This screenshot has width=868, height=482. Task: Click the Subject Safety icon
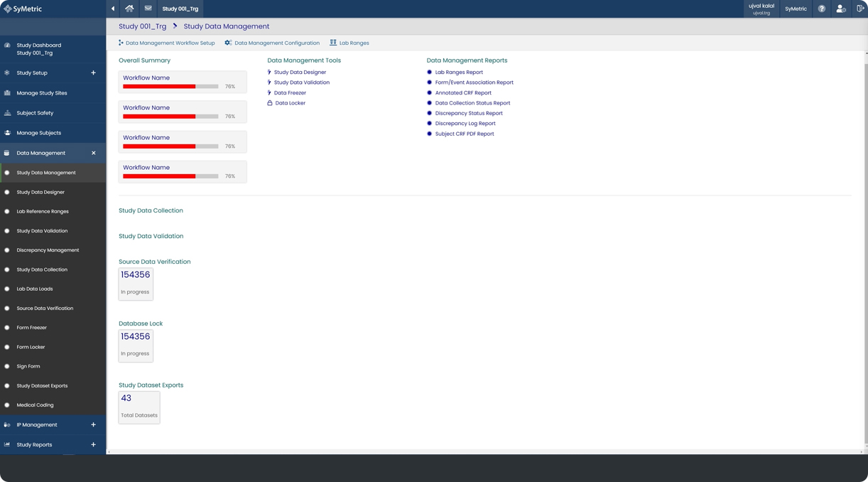(x=7, y=113)
